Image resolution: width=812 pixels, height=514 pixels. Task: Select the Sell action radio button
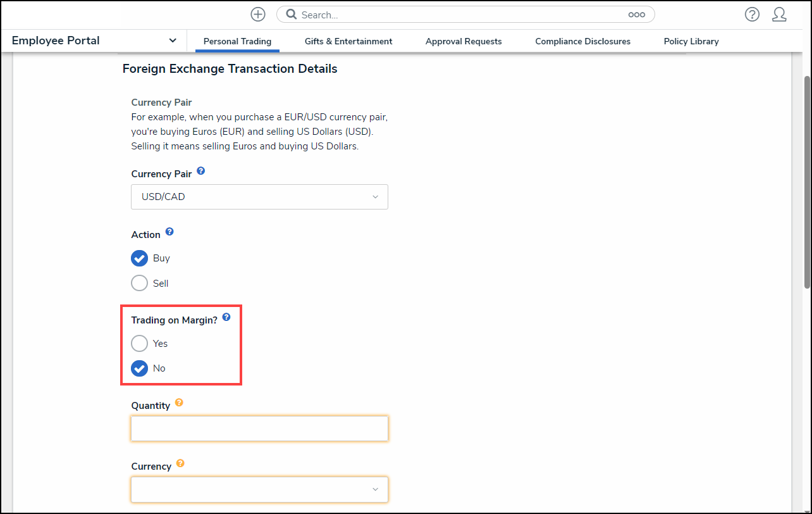coord(139,284)
